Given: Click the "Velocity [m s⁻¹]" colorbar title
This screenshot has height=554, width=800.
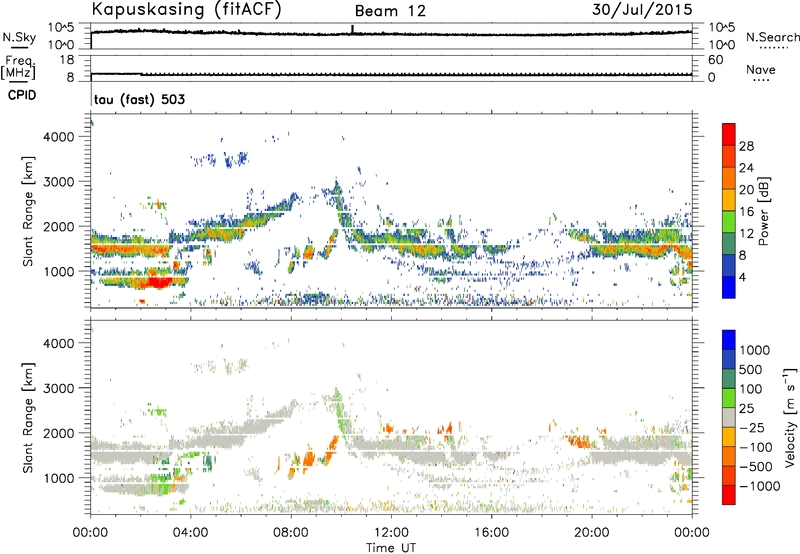Looking at the screenshot, I should pyautogui.click(x=789, y=417).
